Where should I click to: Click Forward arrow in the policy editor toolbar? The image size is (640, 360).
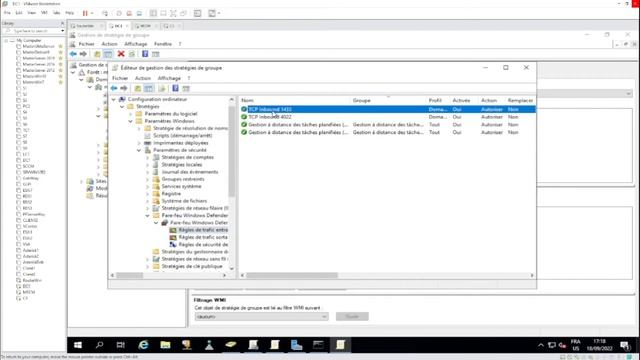click(x=124, y=88)
